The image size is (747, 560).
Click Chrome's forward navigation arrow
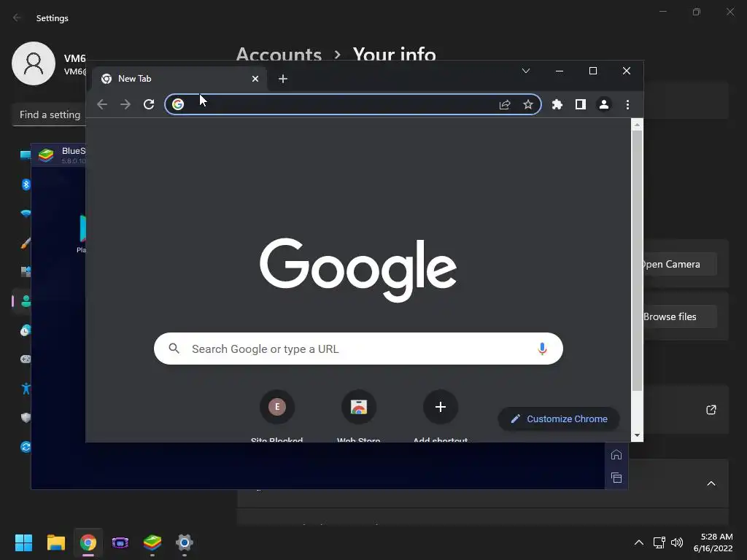(125, 104)
